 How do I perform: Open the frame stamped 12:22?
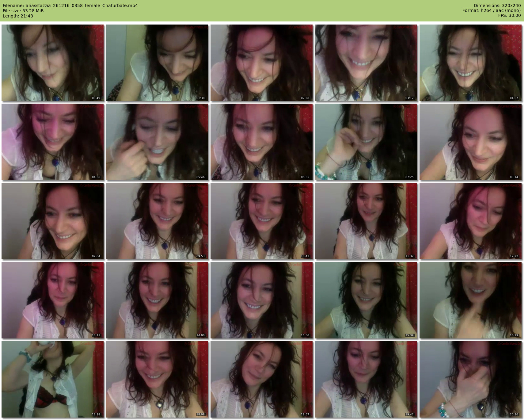(x=470, y=221)
